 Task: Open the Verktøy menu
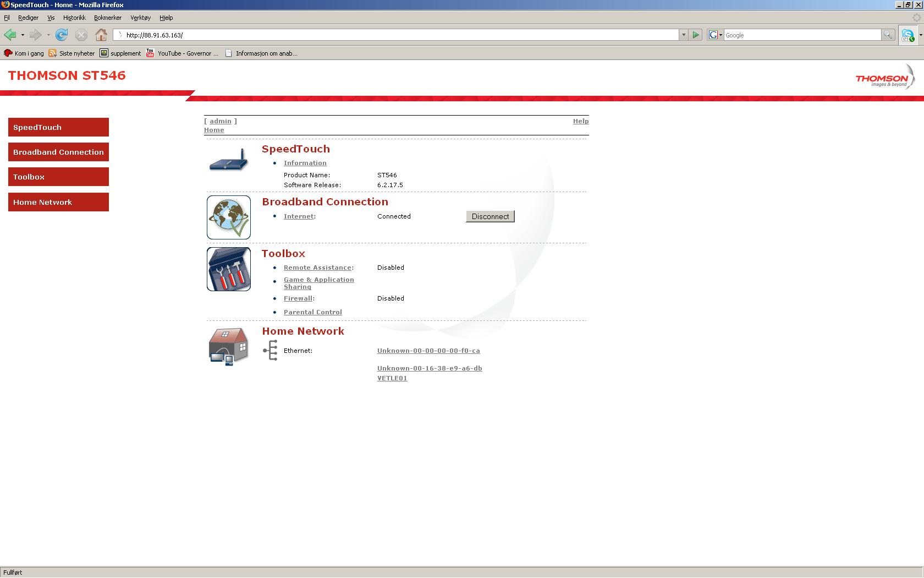(140, 18)
